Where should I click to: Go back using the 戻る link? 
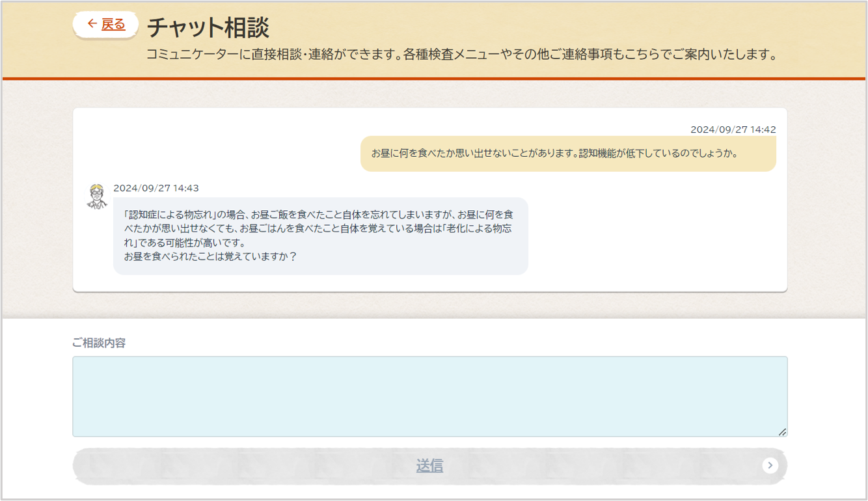(x=113, y=25)
